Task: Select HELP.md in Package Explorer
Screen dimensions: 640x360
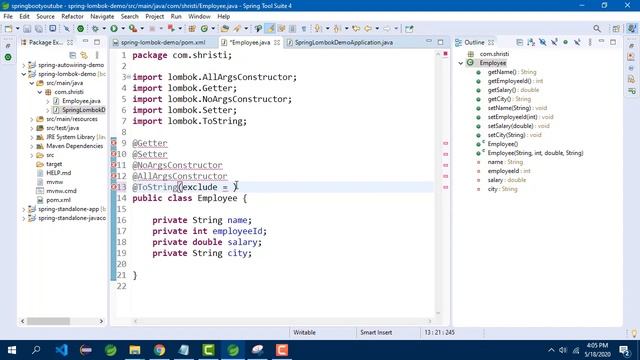Action: pos(58,173)
